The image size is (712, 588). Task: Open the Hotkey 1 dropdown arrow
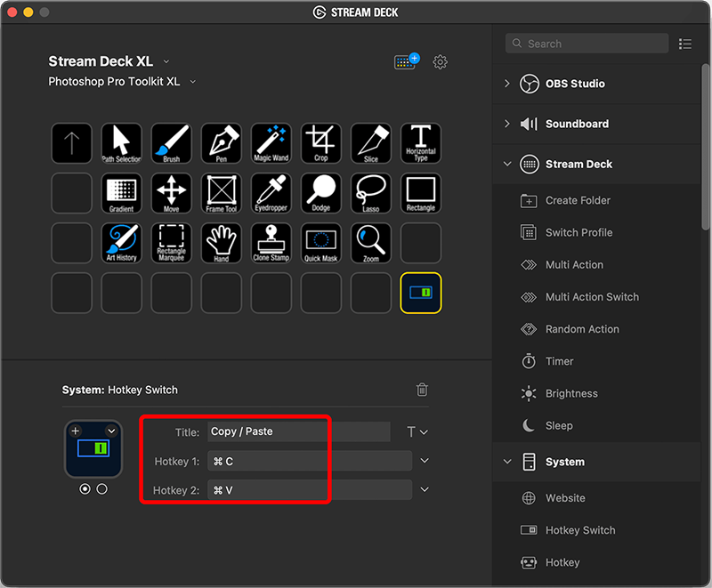click(425, 461)
